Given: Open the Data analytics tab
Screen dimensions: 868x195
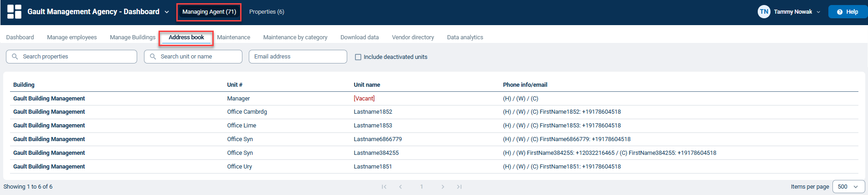Looking at the screenshot, I should click(465, 37).
